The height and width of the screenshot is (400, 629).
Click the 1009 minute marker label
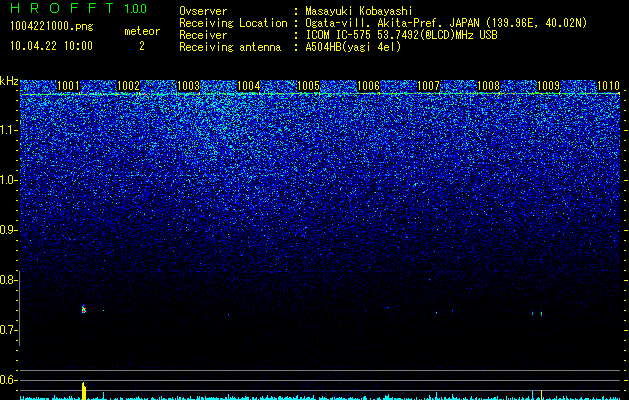pos(548,86)
